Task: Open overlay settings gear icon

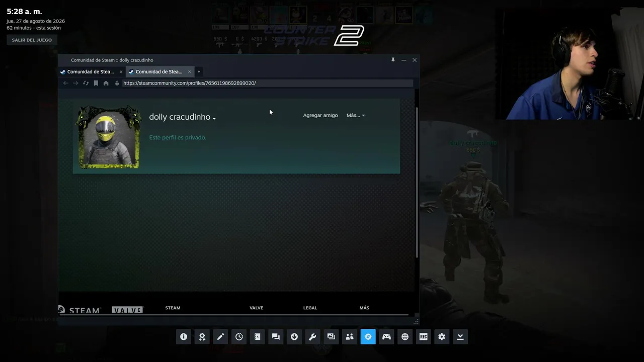Action: pos(442,337)
